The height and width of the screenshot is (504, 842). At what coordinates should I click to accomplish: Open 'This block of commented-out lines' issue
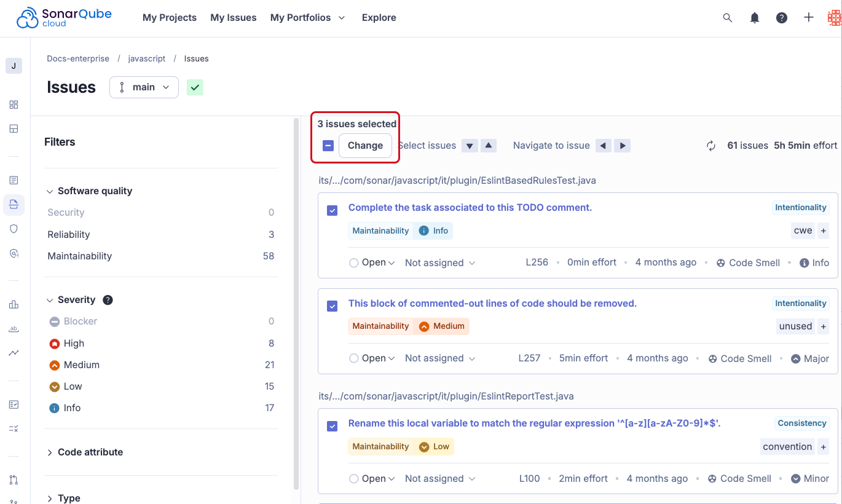pos(492,304)
